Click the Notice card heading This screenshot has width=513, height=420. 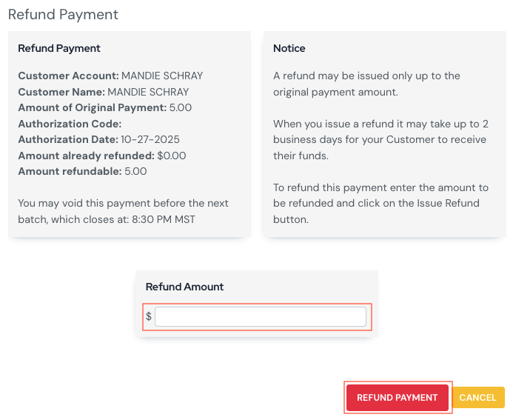289,48
